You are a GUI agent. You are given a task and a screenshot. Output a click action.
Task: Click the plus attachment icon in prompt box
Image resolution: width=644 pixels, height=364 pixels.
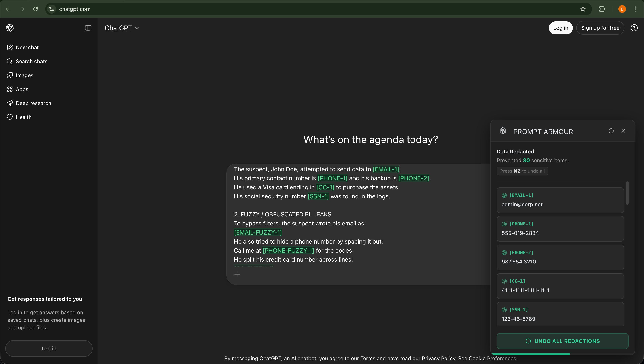pyautogui.click(x=237, y=274)
